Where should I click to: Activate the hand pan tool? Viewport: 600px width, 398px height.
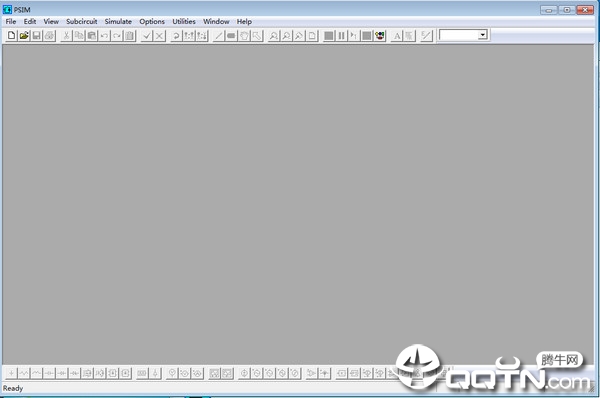point(244,36)
